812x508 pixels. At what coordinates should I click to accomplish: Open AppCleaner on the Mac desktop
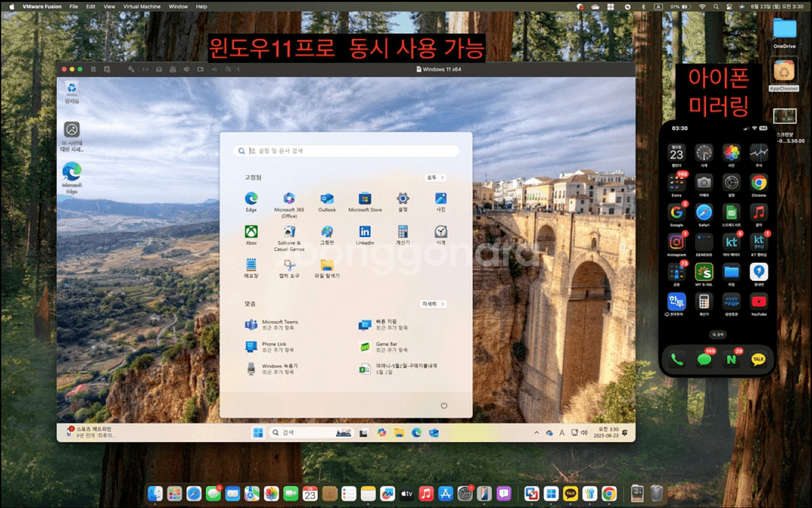point(783,75)
